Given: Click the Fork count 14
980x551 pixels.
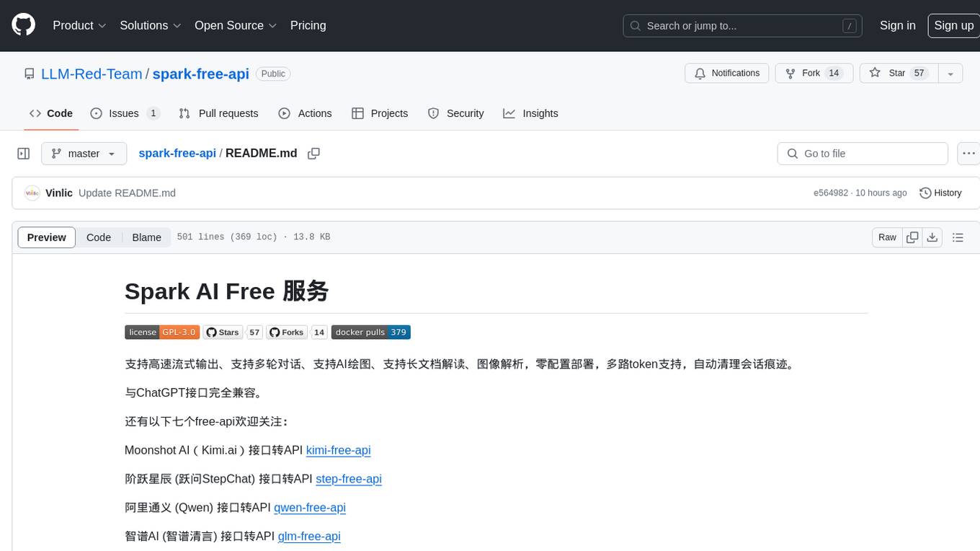Looking at the screenshot, I should coord(834,74).
